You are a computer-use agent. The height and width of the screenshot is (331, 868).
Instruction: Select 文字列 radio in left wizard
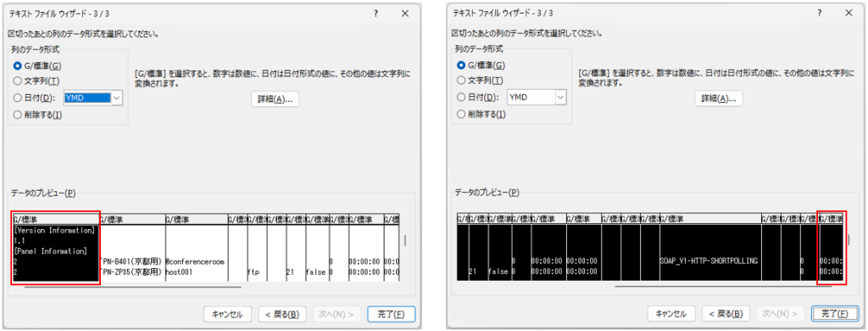pos(18,81)
